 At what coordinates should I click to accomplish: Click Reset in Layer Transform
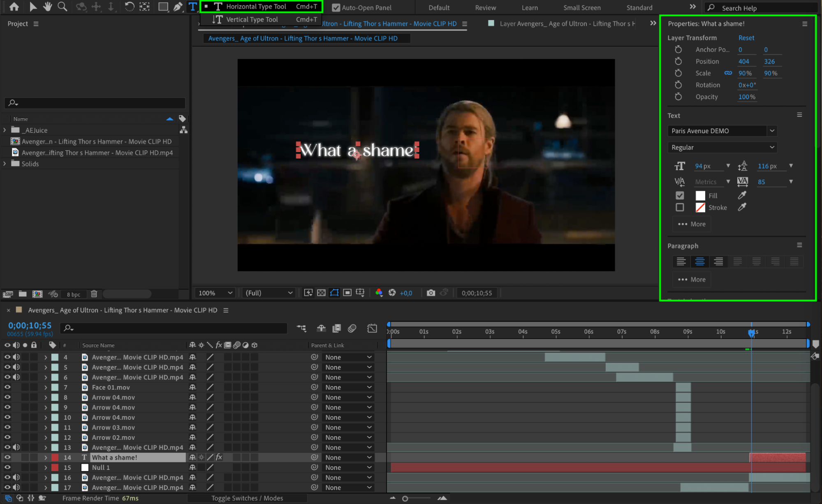(746, 37)
